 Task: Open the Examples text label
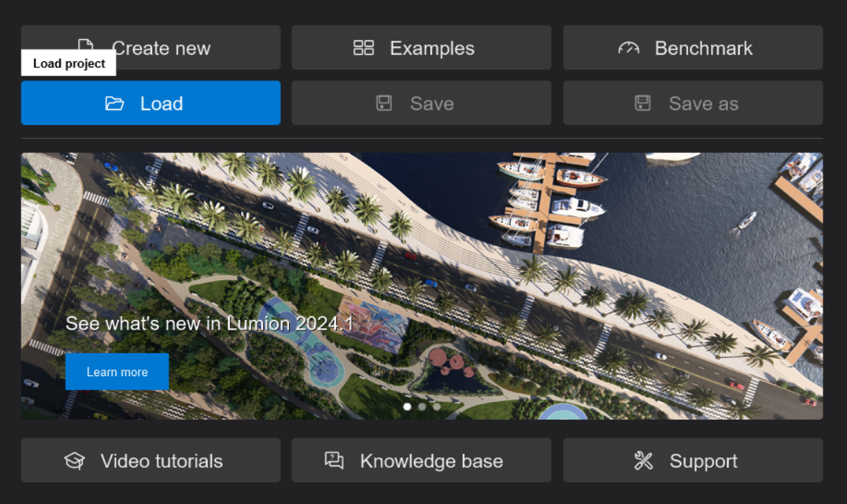click(x=432, y=48)
